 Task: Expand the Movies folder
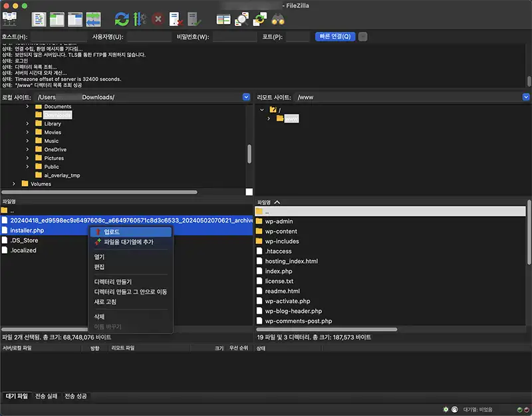coord(27,132)
